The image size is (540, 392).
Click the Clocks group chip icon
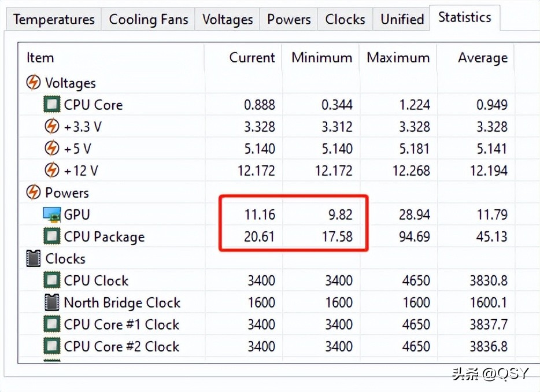click(34, 258)
